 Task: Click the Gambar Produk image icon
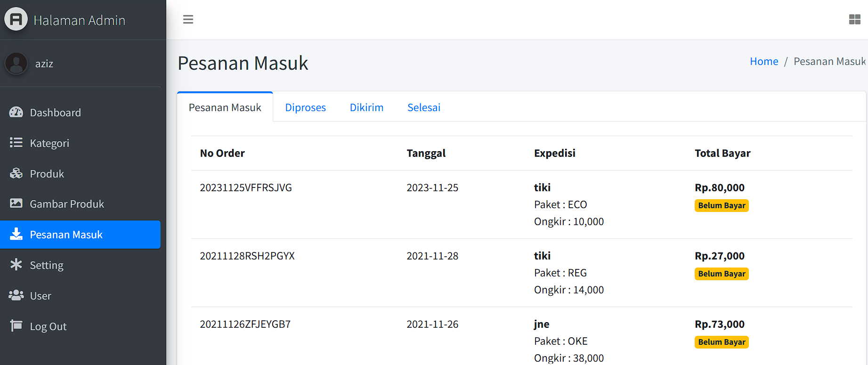16,203
